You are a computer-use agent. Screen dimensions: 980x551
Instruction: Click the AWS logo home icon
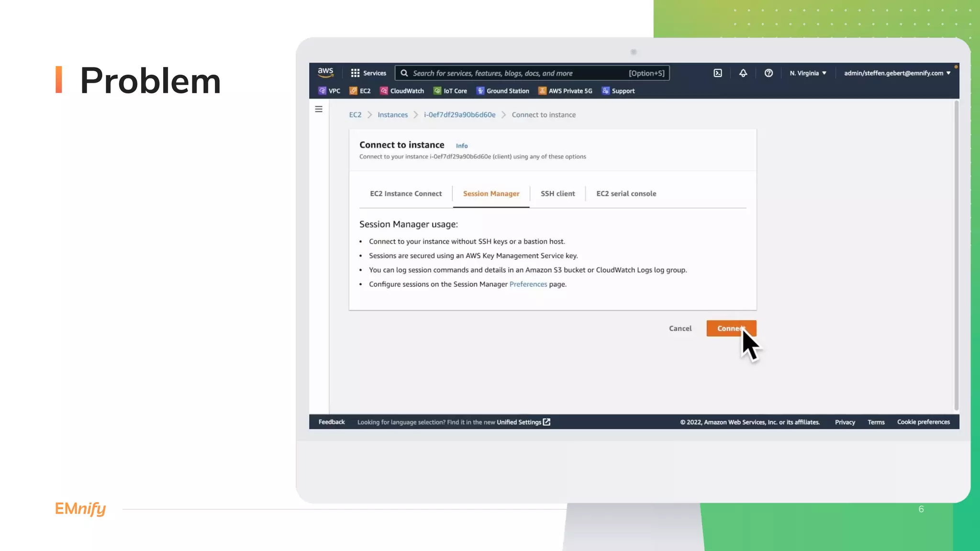click(325, 72)
